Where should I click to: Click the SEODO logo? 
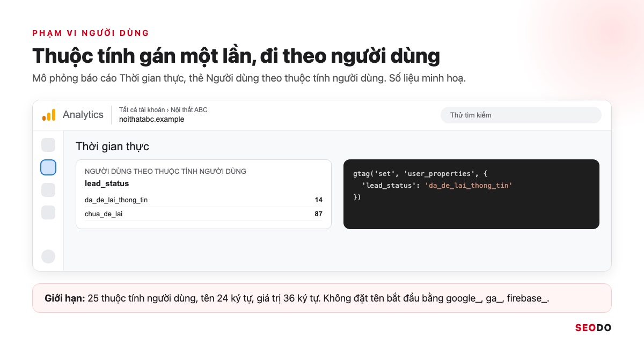point(593,328)
